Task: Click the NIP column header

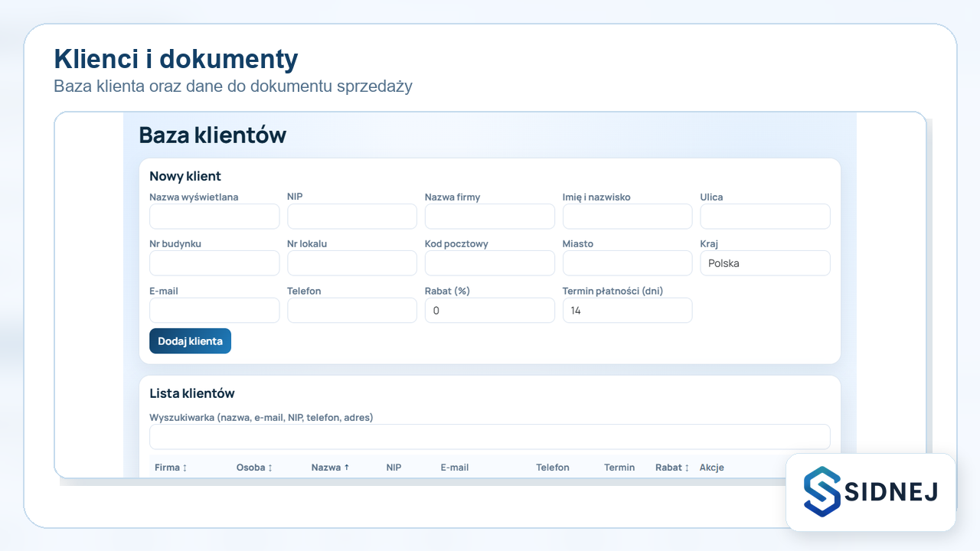Action: 394,468
